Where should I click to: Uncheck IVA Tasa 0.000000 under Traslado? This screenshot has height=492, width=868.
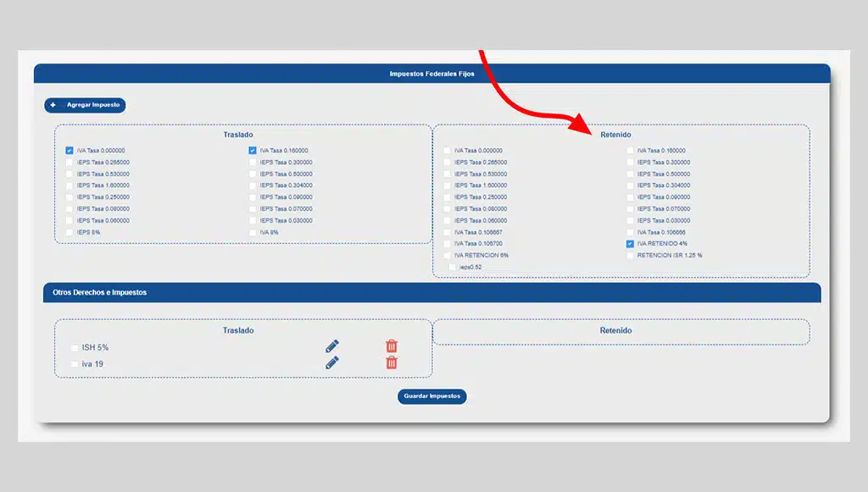(70, 151)
